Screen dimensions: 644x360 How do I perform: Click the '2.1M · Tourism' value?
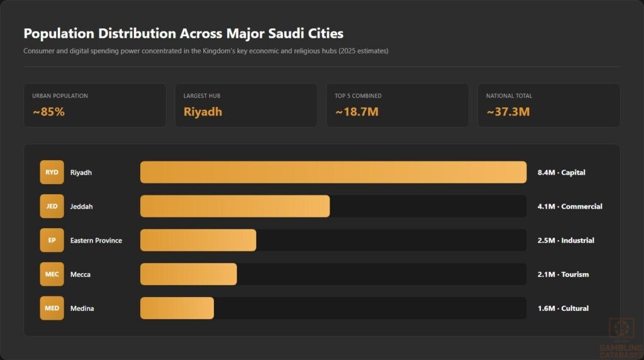pyautogui.click(x=563, y=275)
